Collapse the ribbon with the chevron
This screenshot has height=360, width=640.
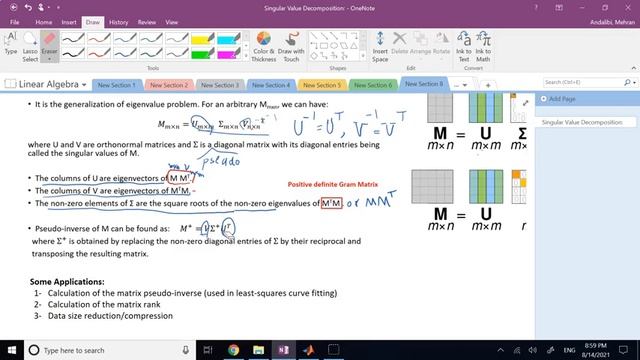633,68
